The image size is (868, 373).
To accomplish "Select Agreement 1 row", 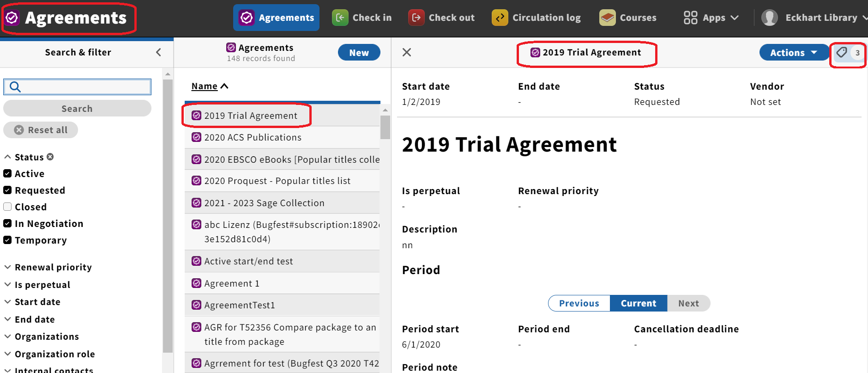I will [x=282, y=283].
